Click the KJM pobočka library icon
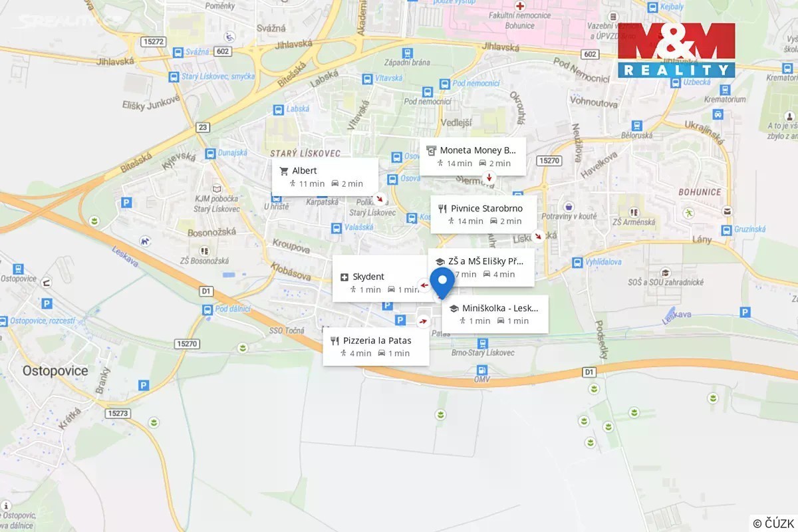 click(216, 189)
